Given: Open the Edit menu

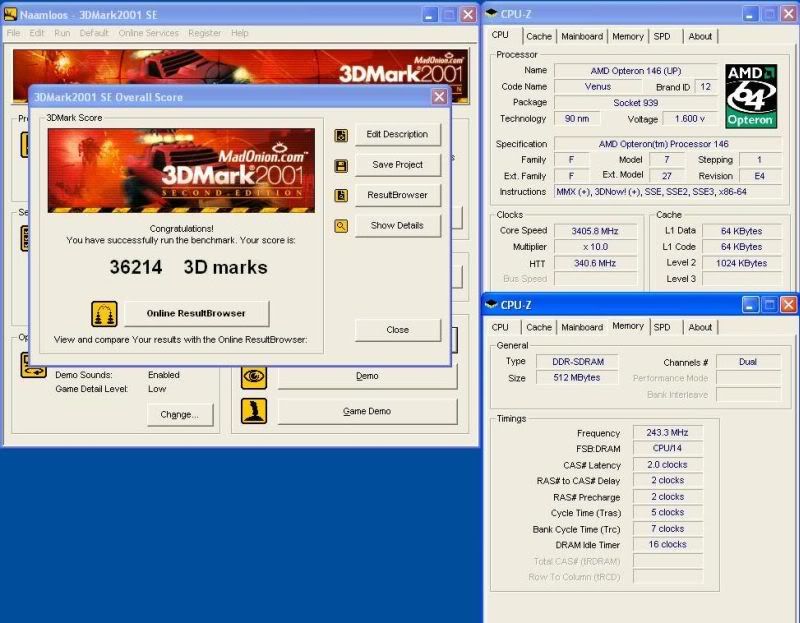Looking at the screenshot, I should [x=37, y=33].
